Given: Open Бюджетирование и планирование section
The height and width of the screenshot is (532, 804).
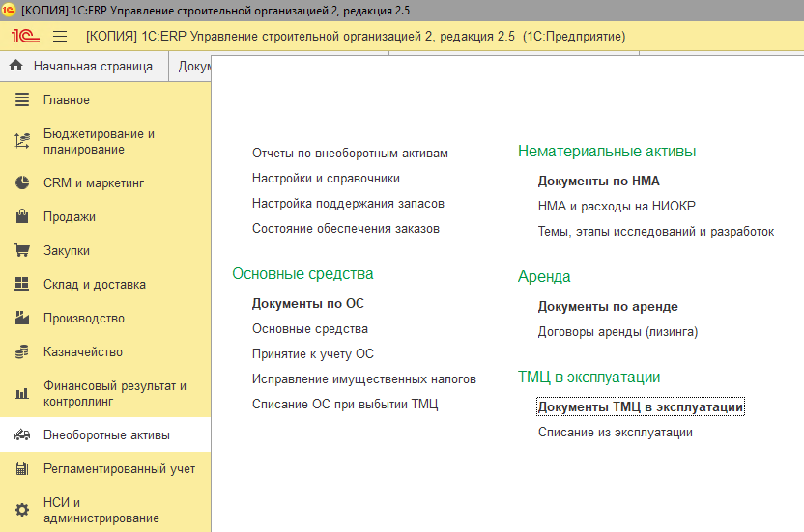Looking at the screenshot, I should click(x=99, y=142).
